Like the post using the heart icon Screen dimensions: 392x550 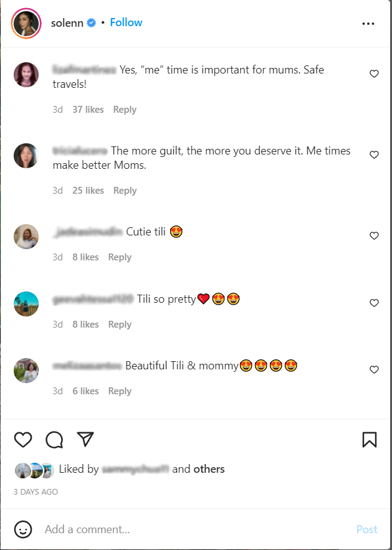[x=23, y=440]
